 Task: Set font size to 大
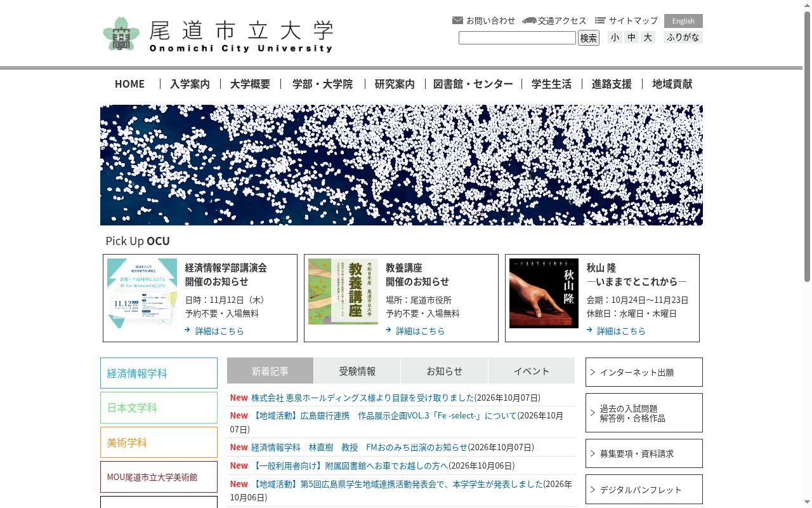tap(648, 37)
